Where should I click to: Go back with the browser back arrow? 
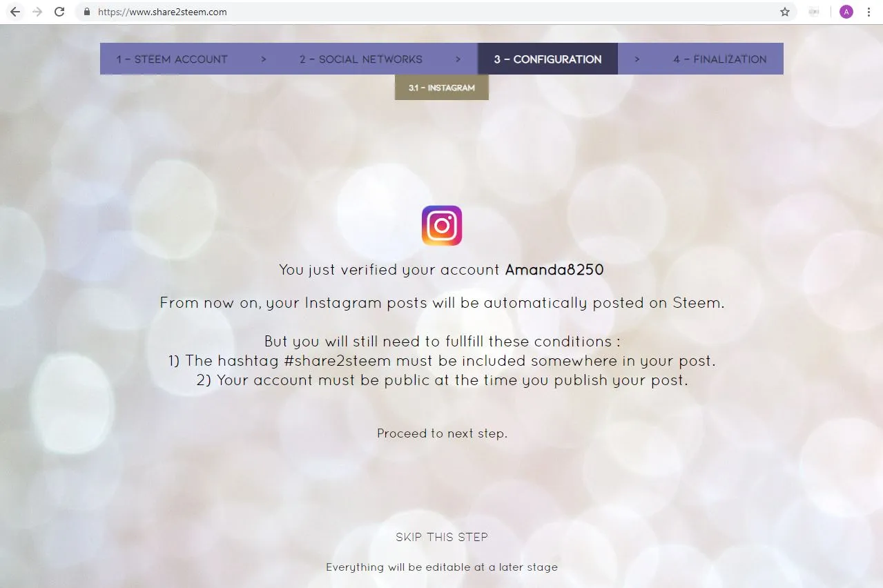tap(14, 12)
